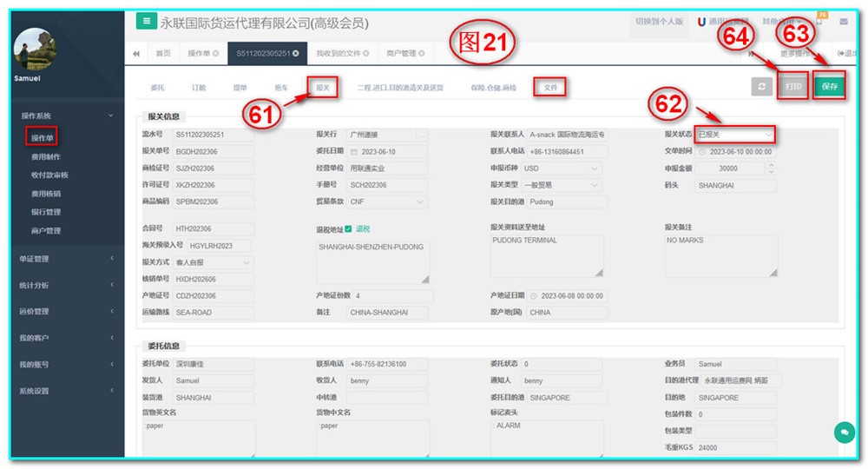868x469 pixels.
Task: Toggle the green hamburger sidebar menu button
Action: point(146,21)
